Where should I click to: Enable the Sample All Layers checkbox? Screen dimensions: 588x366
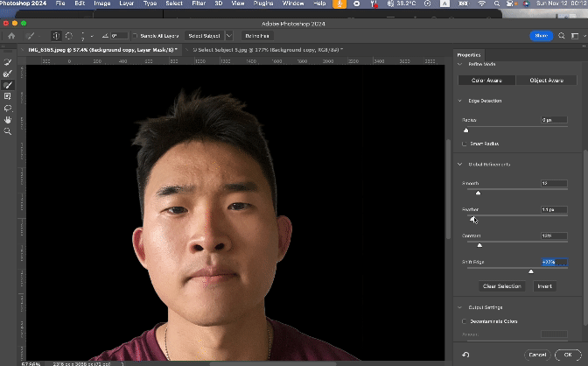(136, 36)
